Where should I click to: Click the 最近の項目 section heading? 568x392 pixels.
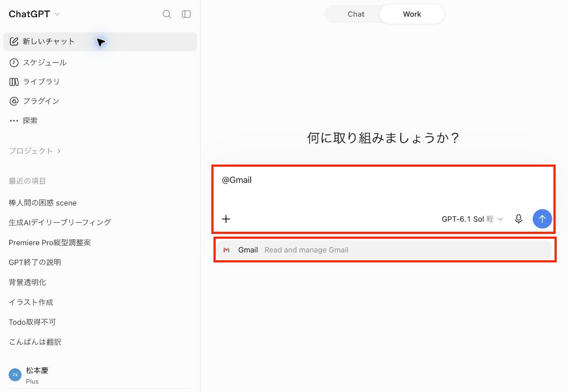27,181
